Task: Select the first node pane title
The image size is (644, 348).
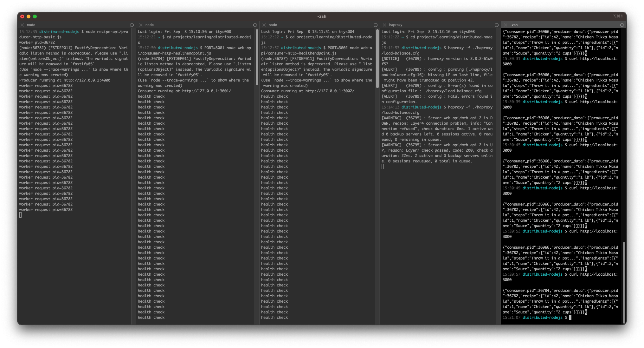Action: pos(31,25)
